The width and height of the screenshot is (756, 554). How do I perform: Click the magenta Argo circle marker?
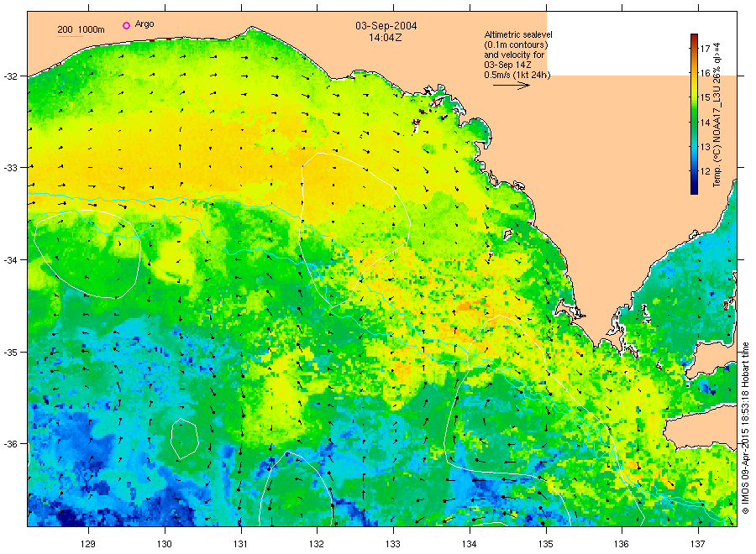point(126,25)
